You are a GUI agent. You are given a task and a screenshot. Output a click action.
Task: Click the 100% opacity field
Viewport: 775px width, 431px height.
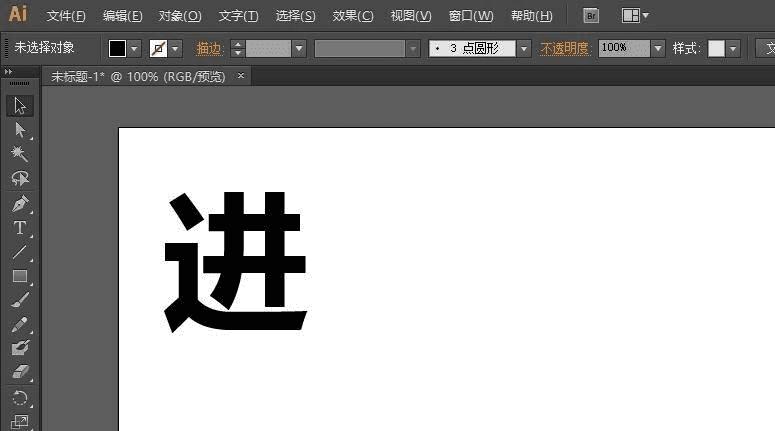(624, 48)
